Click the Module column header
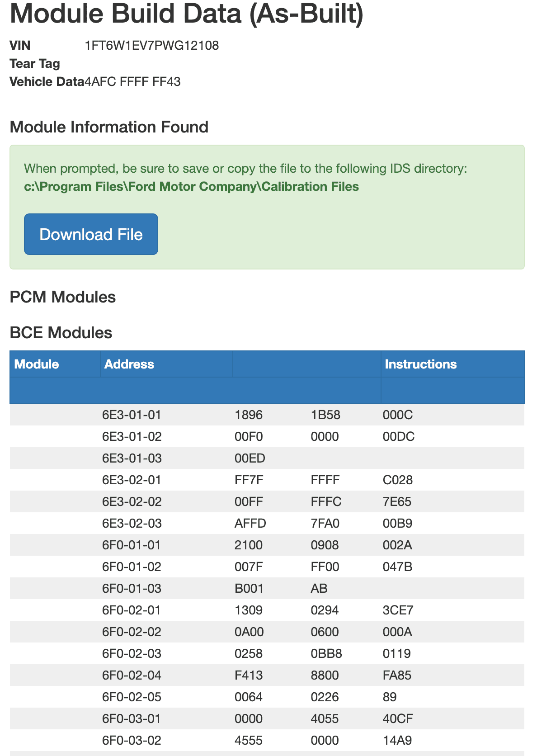This screenshot has height=756, width=537. (x=37, y=364)
